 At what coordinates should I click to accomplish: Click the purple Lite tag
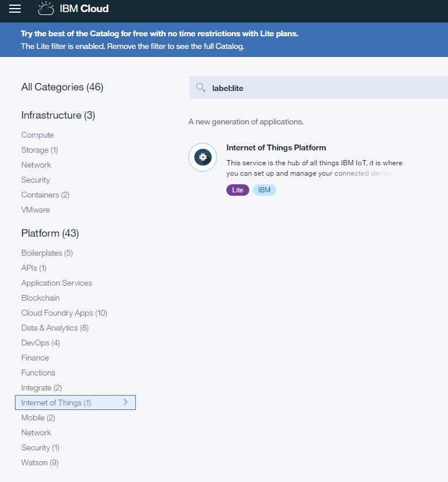click(238, 190)
